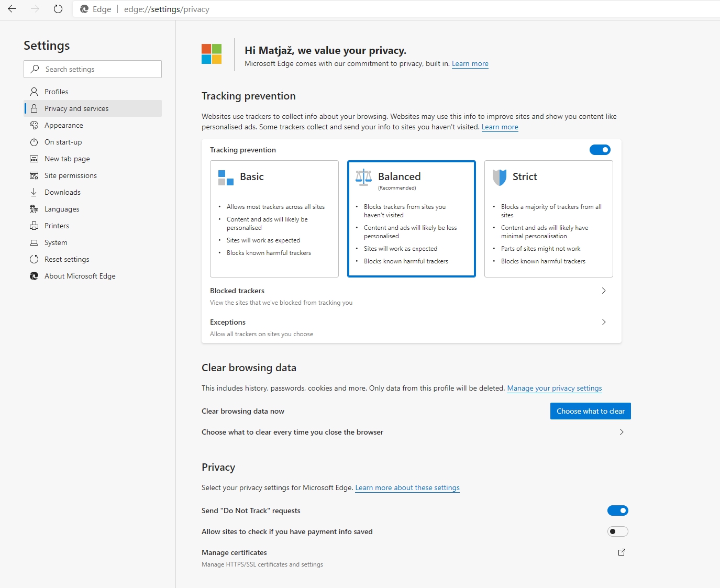
Task: Open System settings
Action: click(93, 242)
